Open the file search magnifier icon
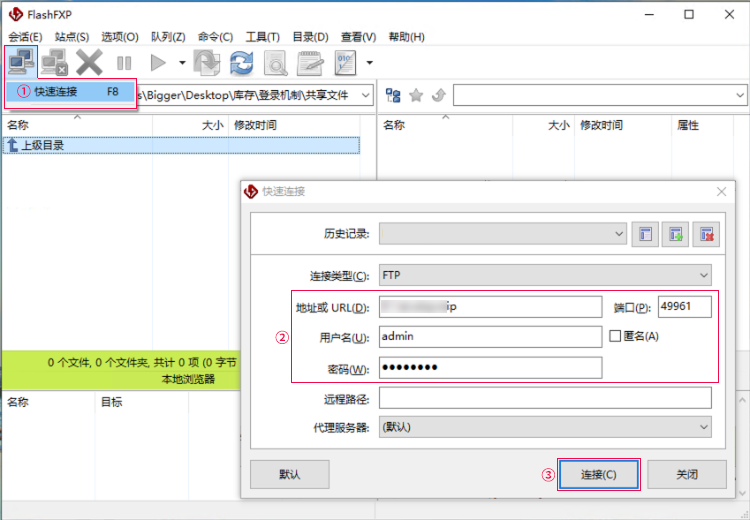 click(276, 63)
